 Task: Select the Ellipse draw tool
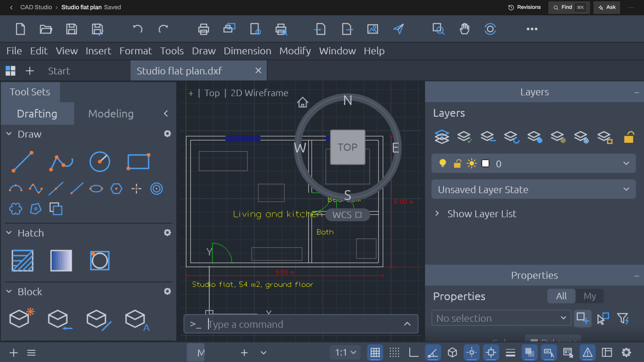[96, 189]
